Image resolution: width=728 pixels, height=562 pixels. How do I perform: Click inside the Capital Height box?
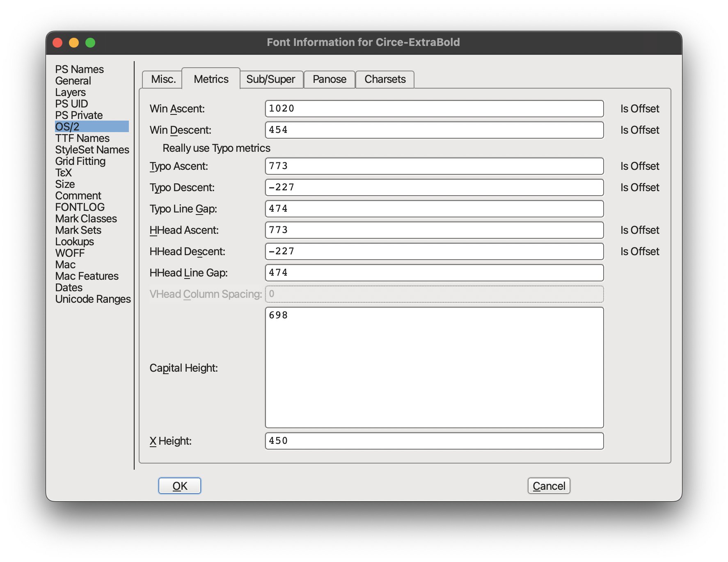pos(434,368)
